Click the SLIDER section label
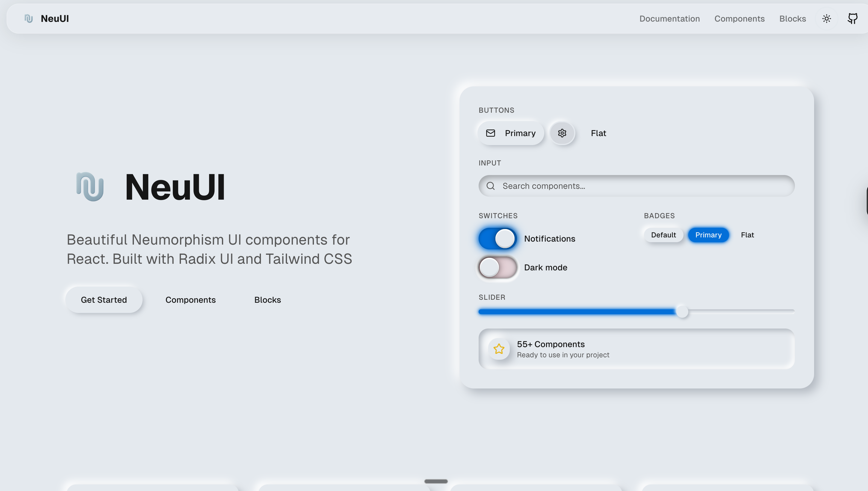The image size is (868, 491). [x=492, y=297]
